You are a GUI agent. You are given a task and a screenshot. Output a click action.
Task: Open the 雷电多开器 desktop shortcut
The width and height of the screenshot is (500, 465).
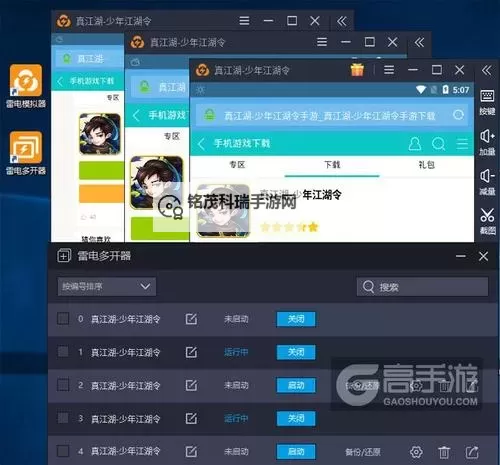(26, 153)
